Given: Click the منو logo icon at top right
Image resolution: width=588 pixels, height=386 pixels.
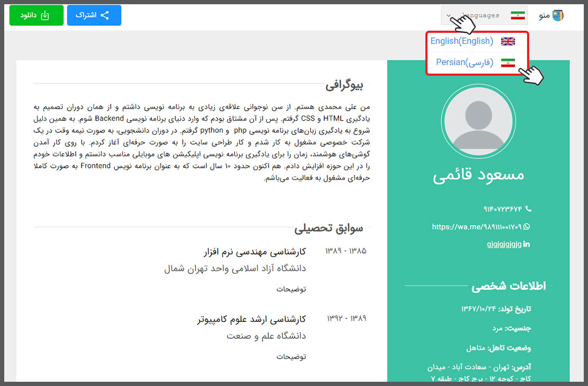Looking at the screenshot, I should point(558,15).
